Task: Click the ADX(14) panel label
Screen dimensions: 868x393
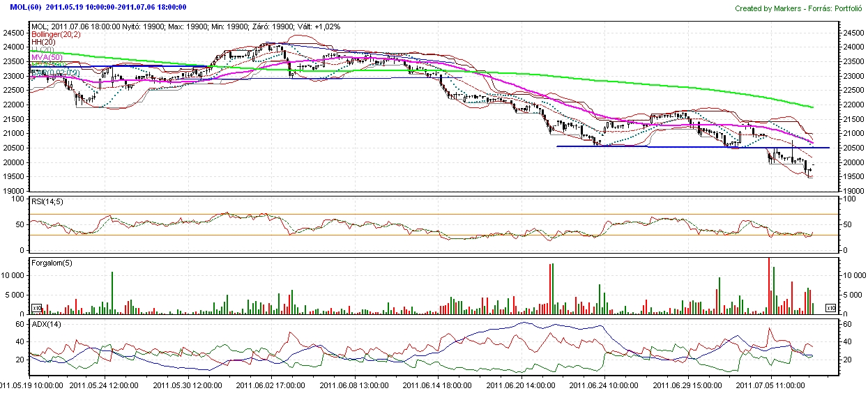Action: pyautogui.click(x=47, y=324)
